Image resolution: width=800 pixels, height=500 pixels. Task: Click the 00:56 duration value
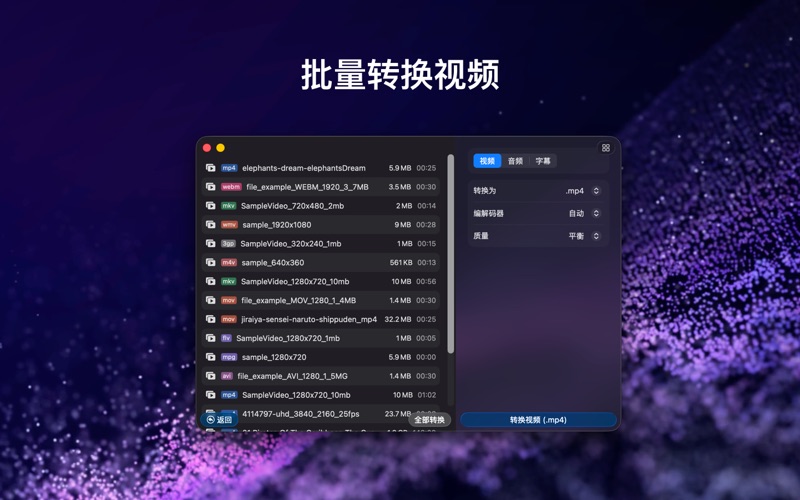click(426, 281)
